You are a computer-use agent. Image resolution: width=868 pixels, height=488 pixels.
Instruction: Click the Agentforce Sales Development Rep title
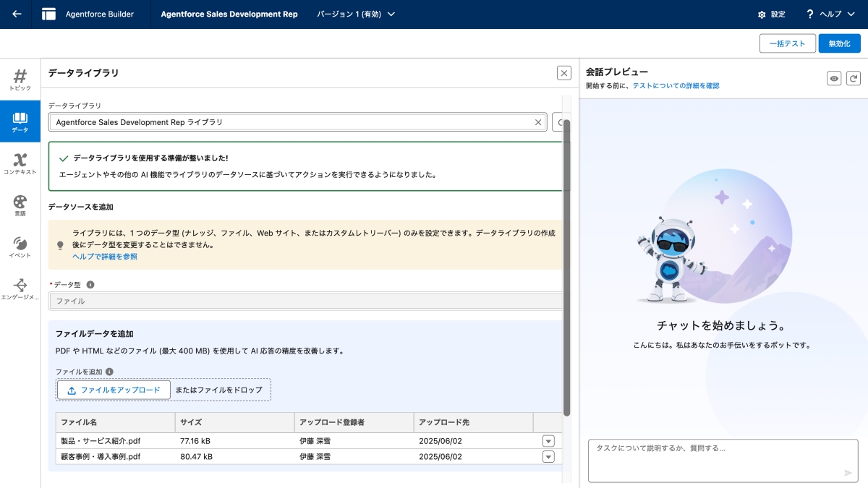point(229,14)
